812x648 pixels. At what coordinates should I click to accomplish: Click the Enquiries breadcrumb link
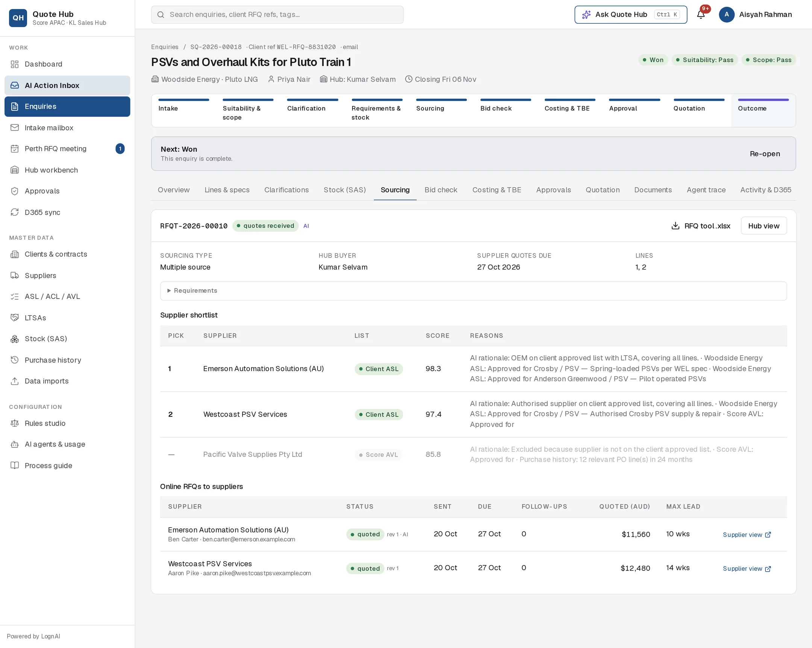click(165, 47)
